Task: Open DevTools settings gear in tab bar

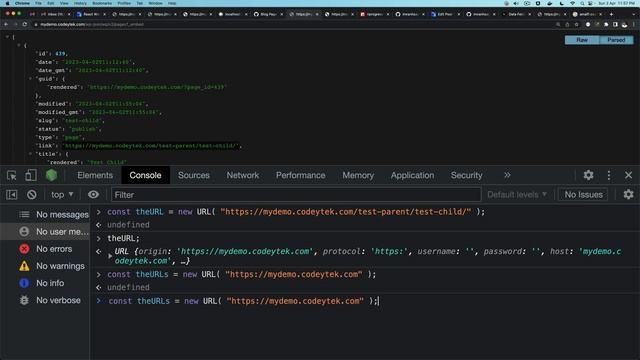Action: coord(588,175)
